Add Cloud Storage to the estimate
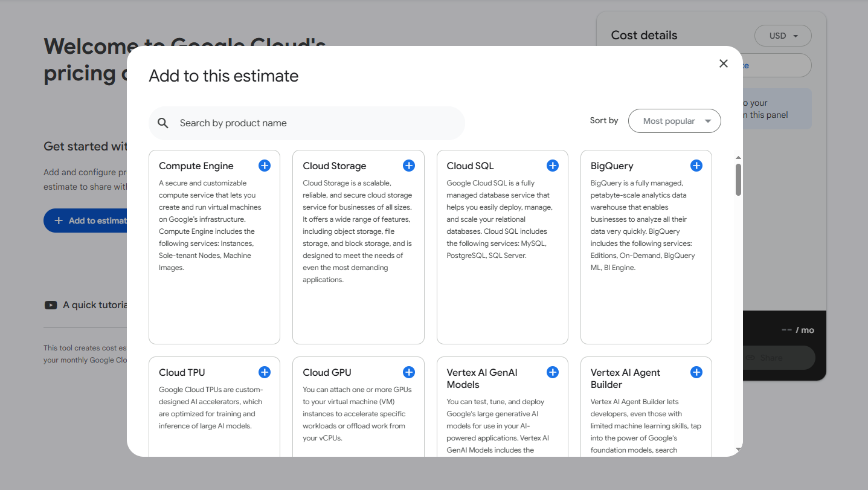The width and height of the screenshot is (868, 490). click(408, 165)
